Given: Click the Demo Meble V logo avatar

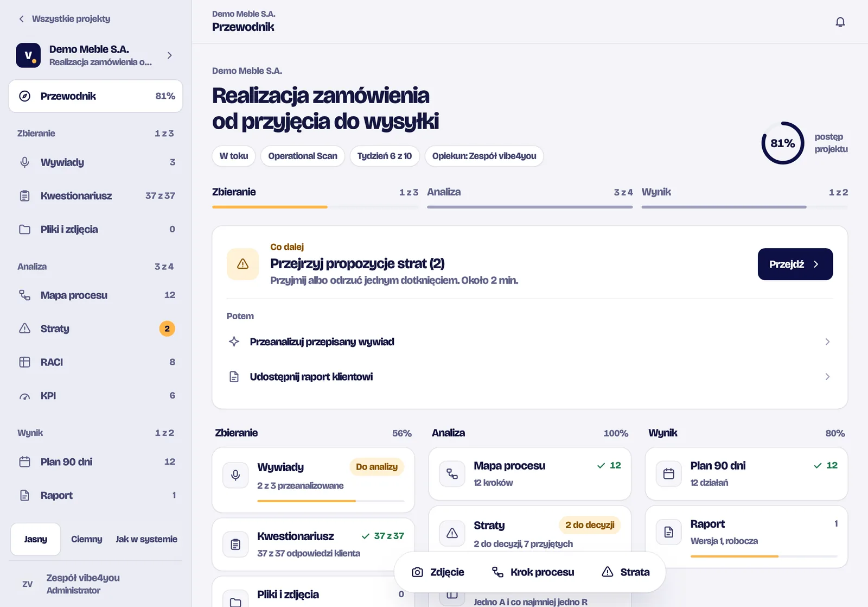Looking at the screenshot, I should [x=28, y=55].
